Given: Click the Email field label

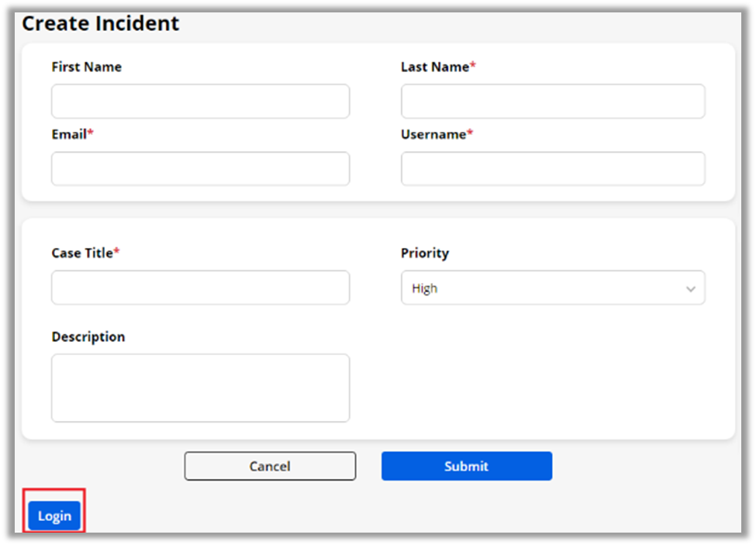Looking at the screenshot, I should click(69, 134).
